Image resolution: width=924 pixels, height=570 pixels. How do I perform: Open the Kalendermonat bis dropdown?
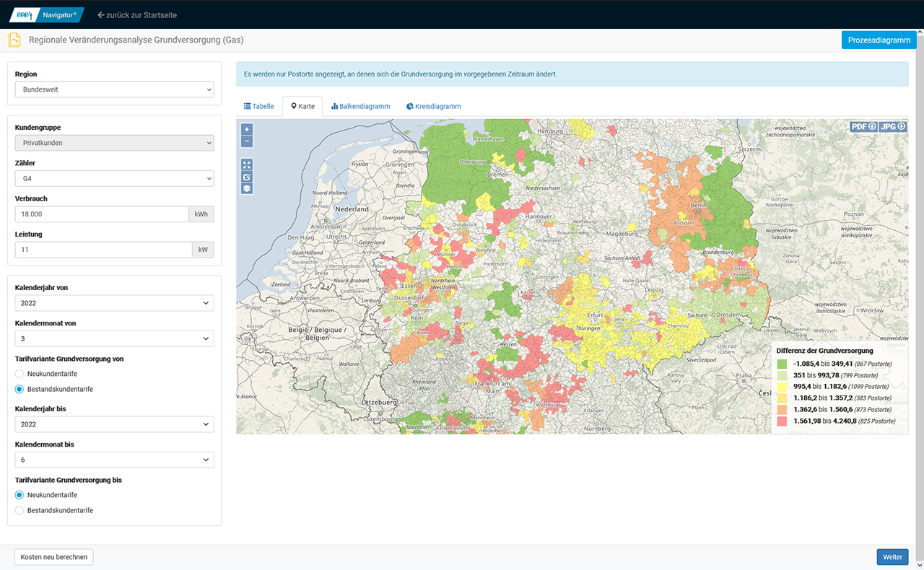114,460
